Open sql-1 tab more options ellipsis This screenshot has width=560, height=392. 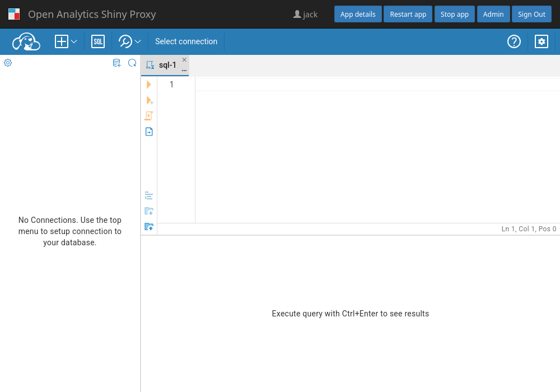point(184,71)
